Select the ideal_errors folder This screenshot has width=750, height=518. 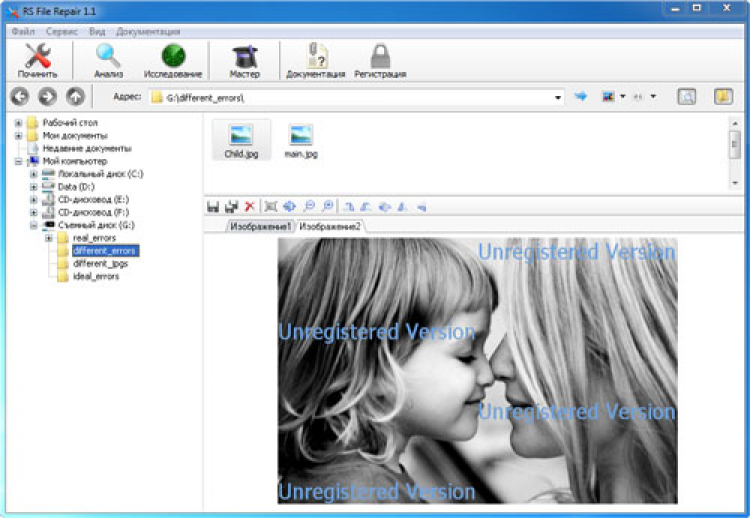pyautogui.click(x=96, y=276)
